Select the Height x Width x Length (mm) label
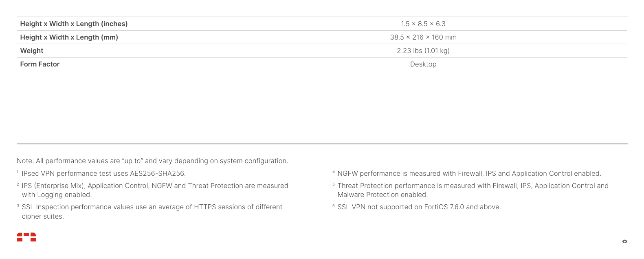 pyautogui.click(x=69, y=37)
